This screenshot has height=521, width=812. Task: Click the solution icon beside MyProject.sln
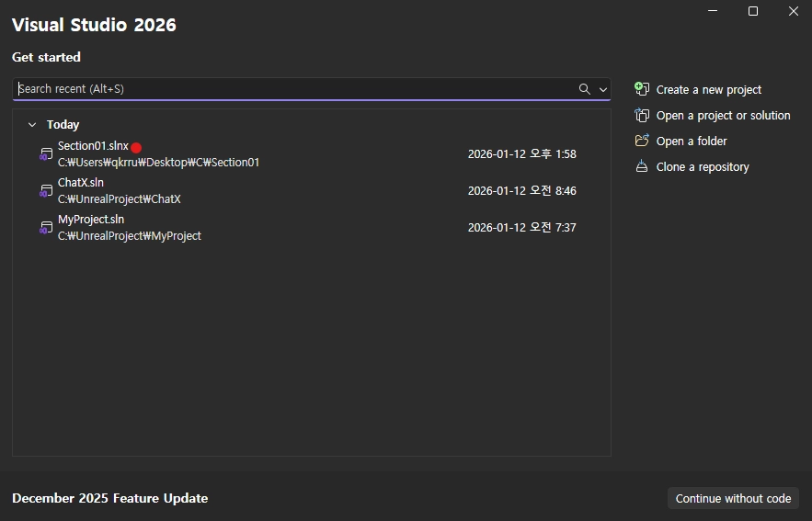[x=46, y=228]
